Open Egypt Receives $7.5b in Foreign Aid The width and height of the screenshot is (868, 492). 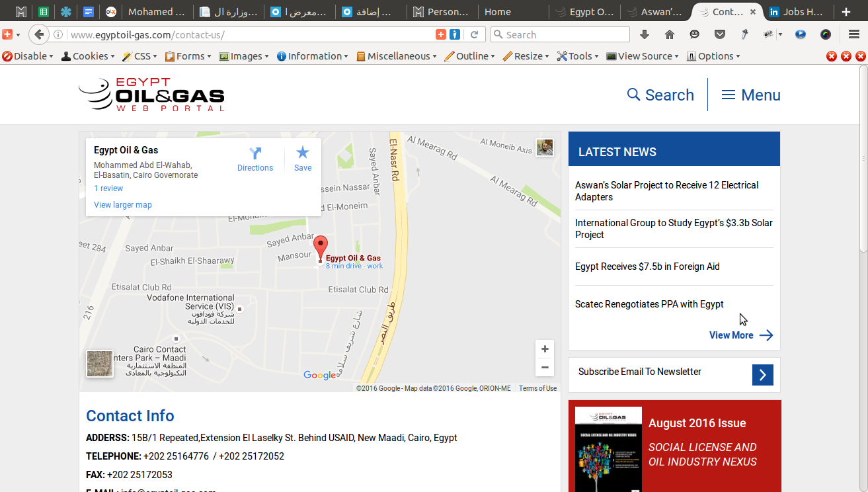click(x=647, y=266)
